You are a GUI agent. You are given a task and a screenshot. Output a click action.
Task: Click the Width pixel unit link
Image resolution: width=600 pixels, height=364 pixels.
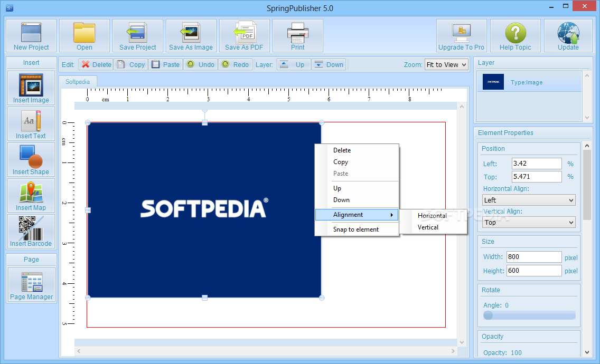pyautogui.click(x=571, y=258)
